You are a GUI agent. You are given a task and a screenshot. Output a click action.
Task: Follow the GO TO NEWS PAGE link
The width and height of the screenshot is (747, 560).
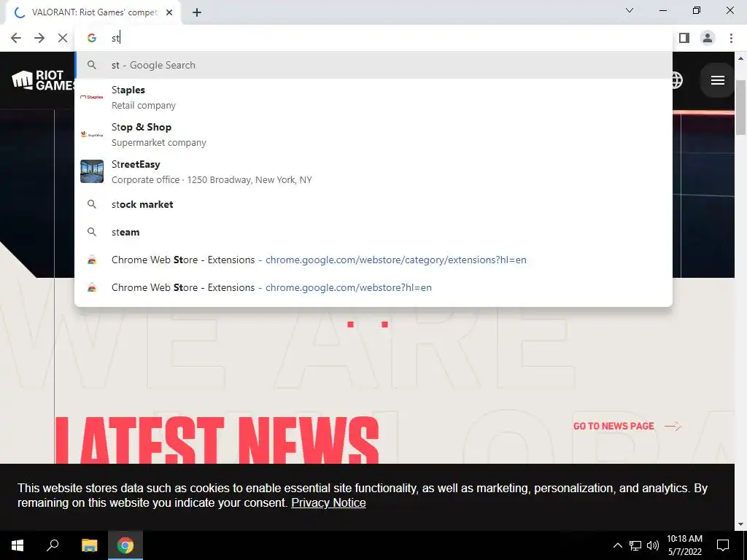(x=627, y=426)
